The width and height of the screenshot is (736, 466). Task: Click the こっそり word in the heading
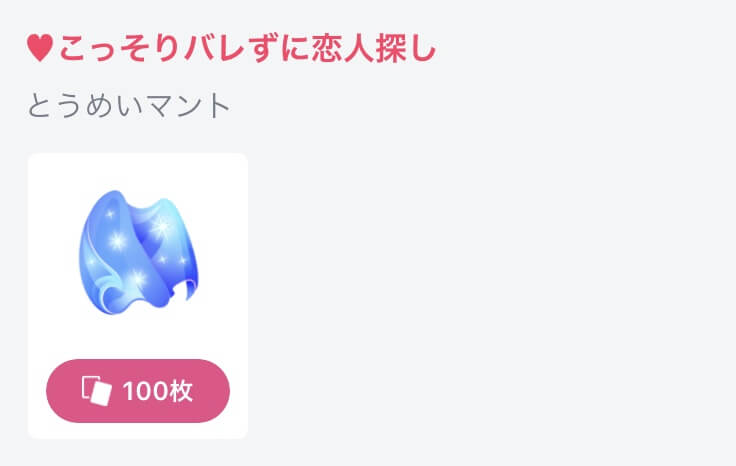point(120,48)
